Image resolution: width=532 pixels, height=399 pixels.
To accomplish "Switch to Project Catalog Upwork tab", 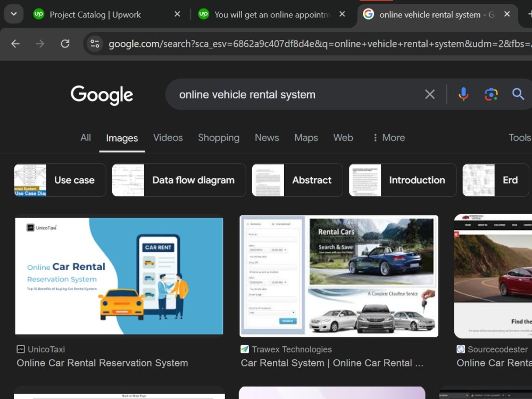I will (x=95, y=14).
